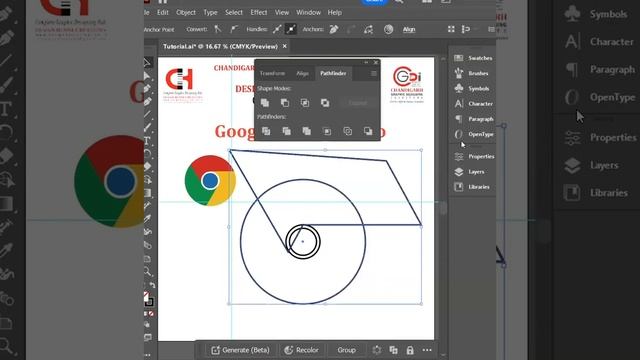Click the Align link in control bar
640x360 pixels.
[x=409, y=29]
